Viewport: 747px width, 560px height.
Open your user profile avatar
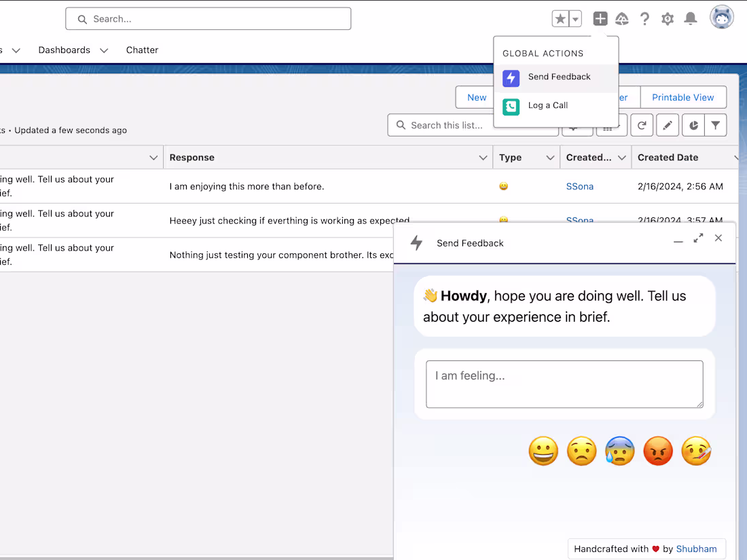pos(721,17)
